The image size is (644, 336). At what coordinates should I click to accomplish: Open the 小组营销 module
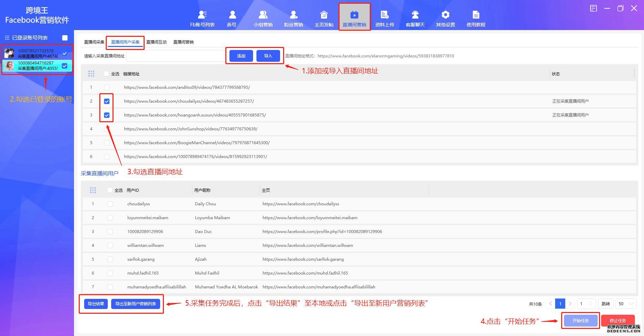[263, 17]
